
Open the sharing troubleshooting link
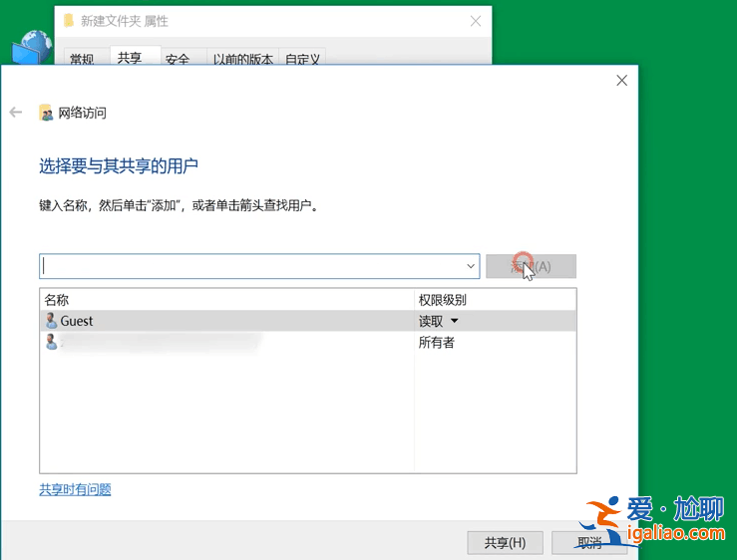(75, 489)
